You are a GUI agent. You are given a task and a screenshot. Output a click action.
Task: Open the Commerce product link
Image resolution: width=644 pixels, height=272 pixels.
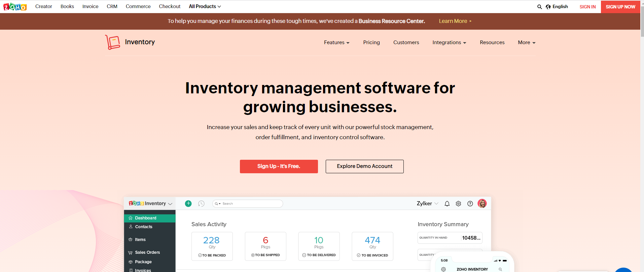(x=138, y=6)
